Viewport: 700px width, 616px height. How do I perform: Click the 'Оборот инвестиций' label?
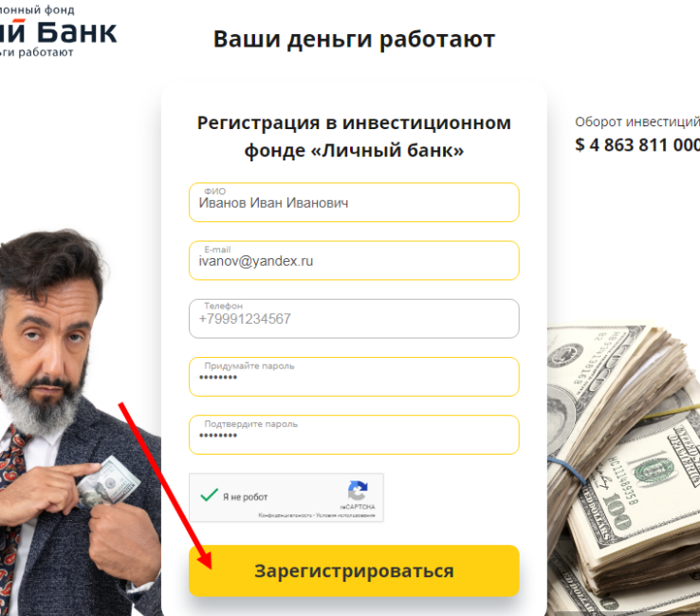click(637, 121)
